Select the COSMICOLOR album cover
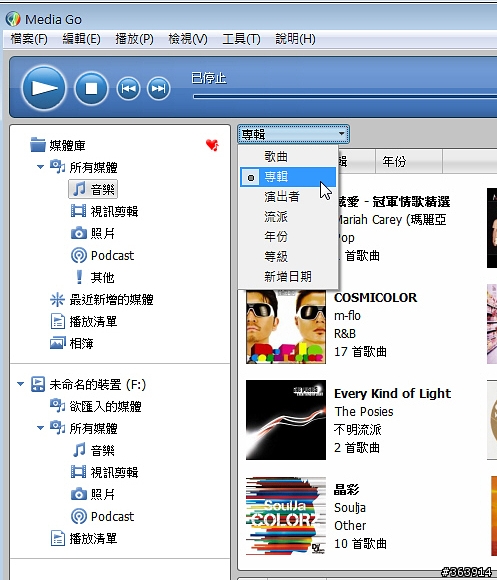Screen dimensions: 497x580 [286, 327]
